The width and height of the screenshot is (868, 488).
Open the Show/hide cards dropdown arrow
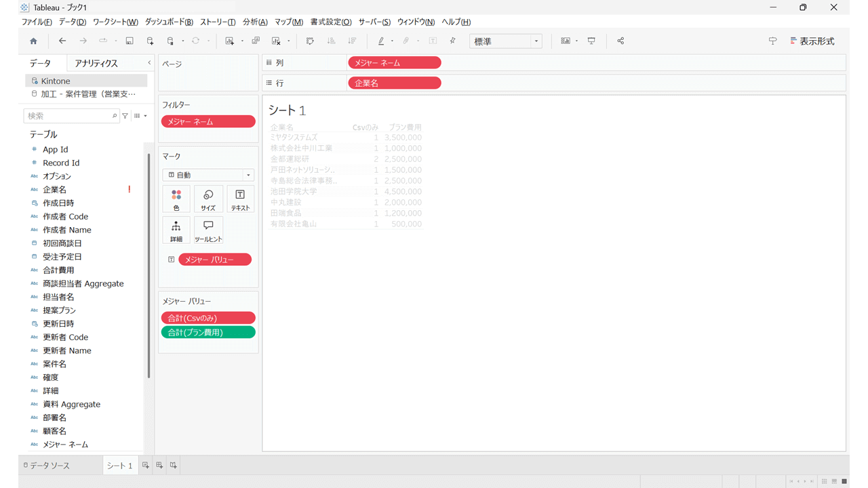coord(576,41)
